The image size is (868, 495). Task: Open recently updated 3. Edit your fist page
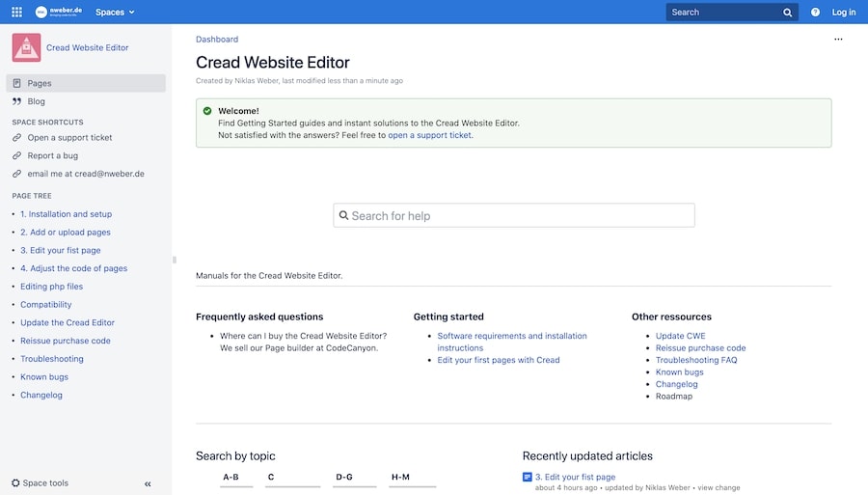575,477
